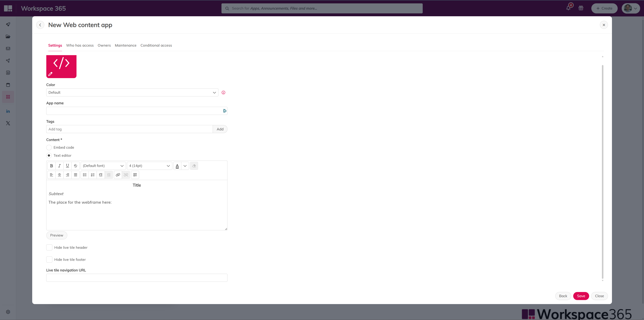Click the Color info icon
The width and height of the screenshot is (644, 320).
pyautogui.click(x=223, y=92)
